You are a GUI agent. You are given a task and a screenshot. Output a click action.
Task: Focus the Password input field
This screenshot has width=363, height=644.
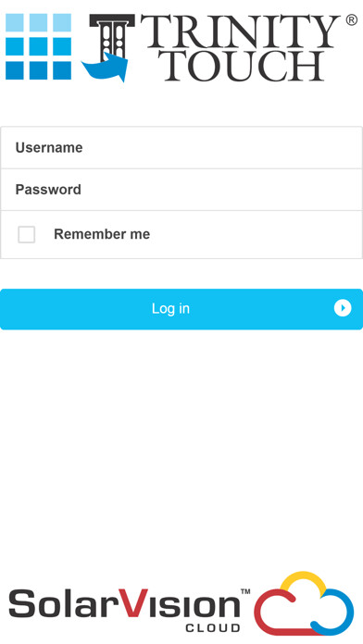click(181, 190)
